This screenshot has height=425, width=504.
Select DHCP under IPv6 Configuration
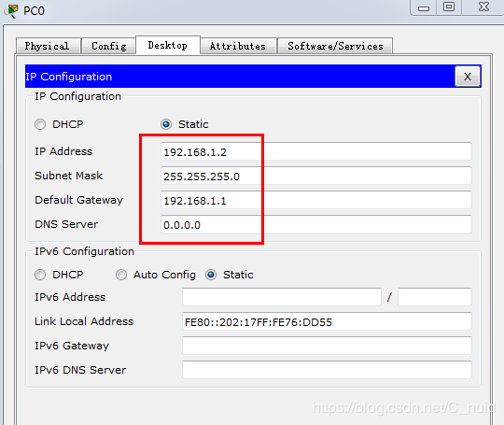click(x=40, y=275)
